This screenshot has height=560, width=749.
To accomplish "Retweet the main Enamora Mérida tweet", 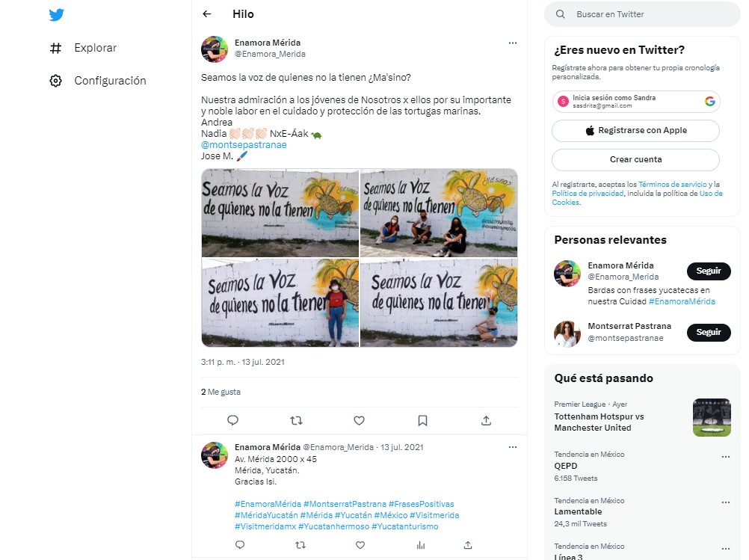I will tap(296, 420).
